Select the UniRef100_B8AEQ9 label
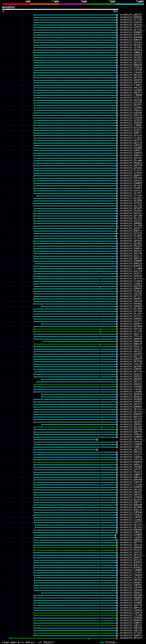This screenshot has width=146, height=644. coord(131,65)
